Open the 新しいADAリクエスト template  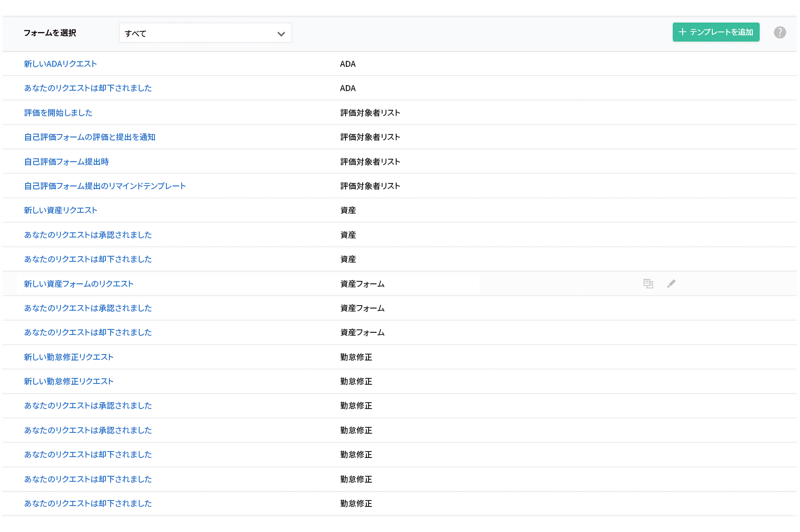coord(60,63)
